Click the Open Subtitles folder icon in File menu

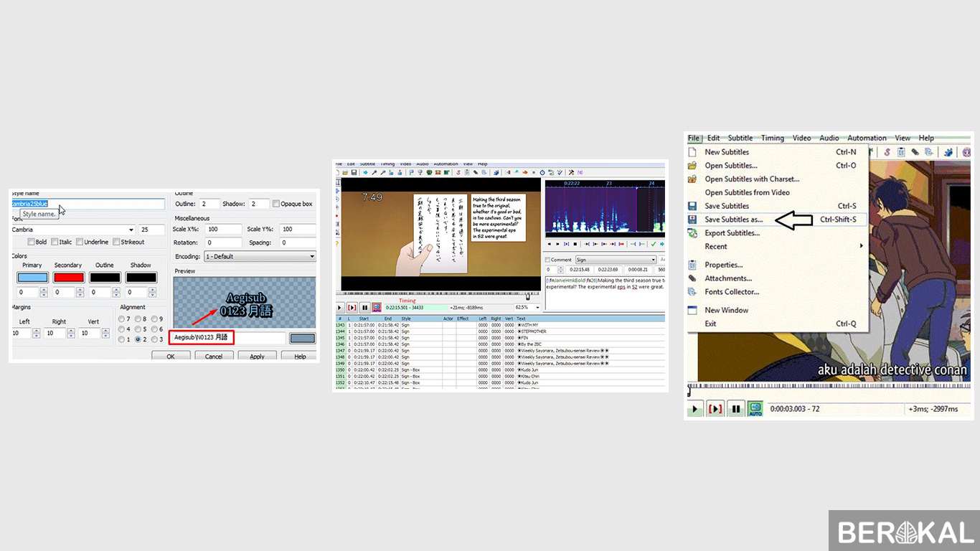coord(692,166)
